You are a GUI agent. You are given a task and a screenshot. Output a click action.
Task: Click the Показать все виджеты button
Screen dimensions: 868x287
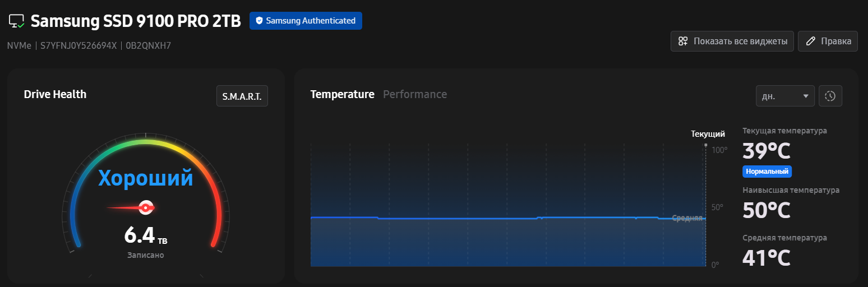click(x=732, y=41)
